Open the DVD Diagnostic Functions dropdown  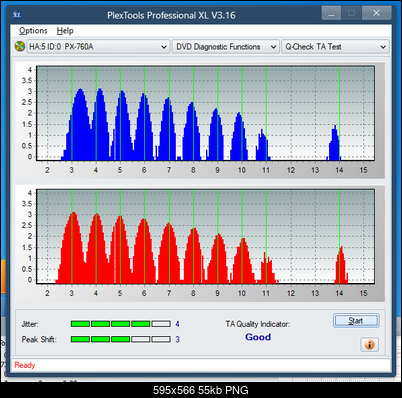[226, 47]
